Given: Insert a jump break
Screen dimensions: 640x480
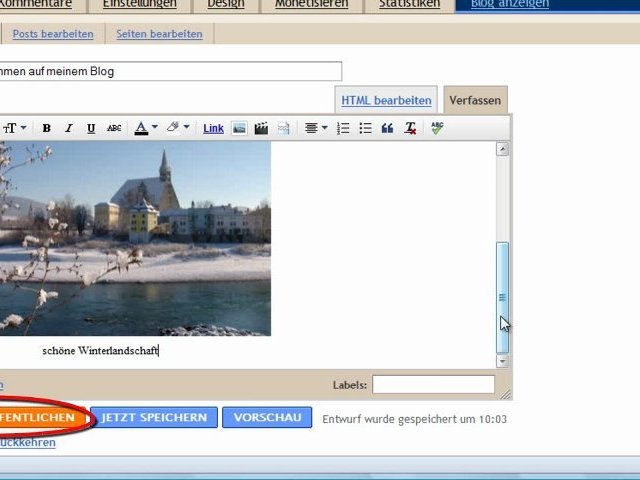Looking at the screenshot, I should (283, 128).
